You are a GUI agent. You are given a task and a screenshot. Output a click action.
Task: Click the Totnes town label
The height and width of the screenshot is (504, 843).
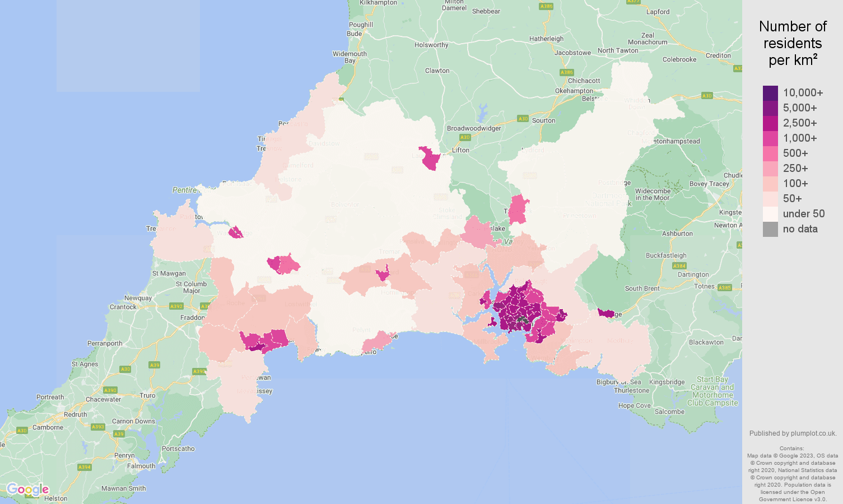tap(704, 286)
